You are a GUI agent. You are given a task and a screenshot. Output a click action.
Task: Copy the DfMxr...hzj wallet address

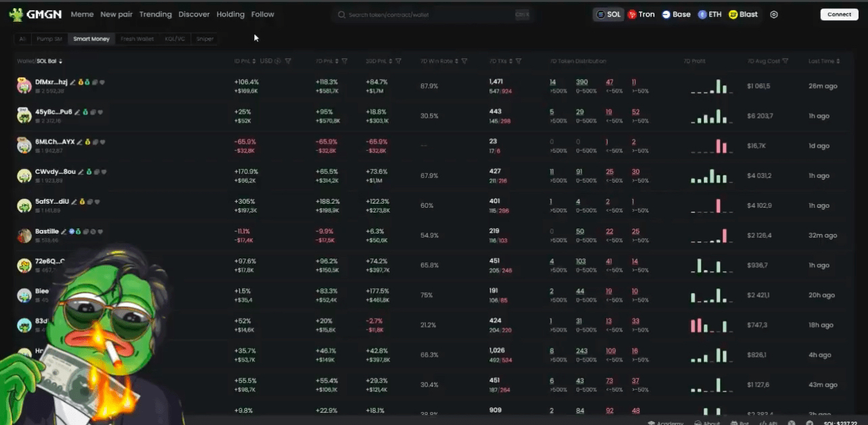(x=95, y=82)
